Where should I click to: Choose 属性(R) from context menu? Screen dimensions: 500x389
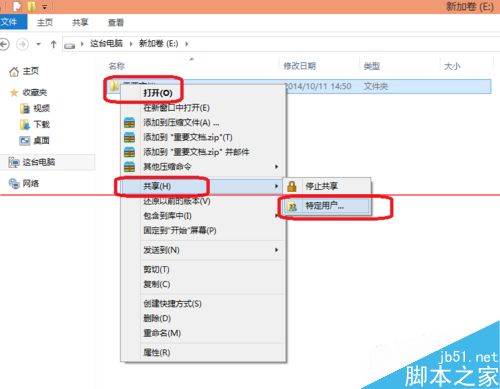tap(203, 352)
